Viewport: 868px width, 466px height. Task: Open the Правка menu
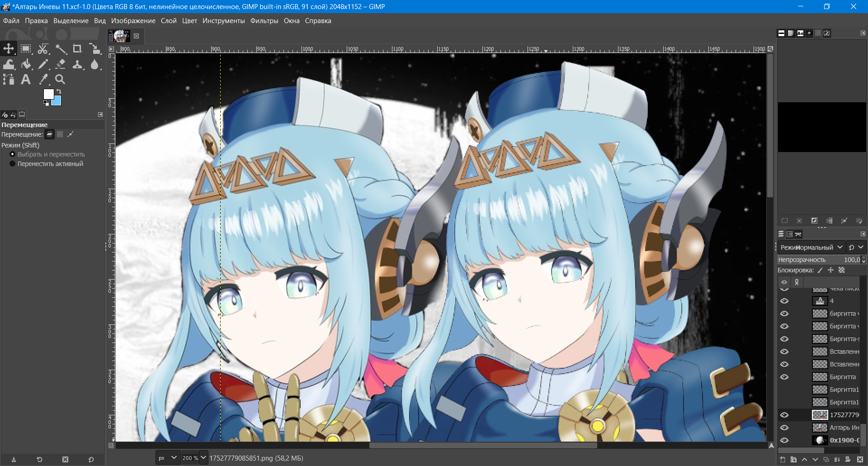pyautogui.click(x=36, y=21)
